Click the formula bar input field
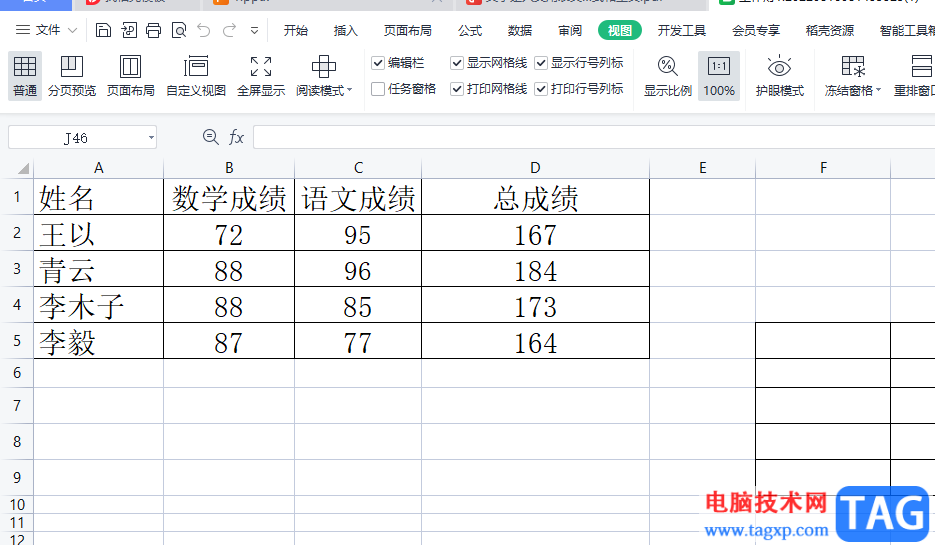935x545 pixels. 594,137
